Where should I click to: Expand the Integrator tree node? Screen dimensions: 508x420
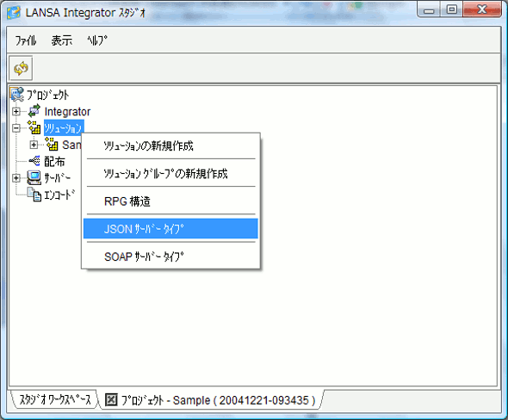[x=15, y=111]
